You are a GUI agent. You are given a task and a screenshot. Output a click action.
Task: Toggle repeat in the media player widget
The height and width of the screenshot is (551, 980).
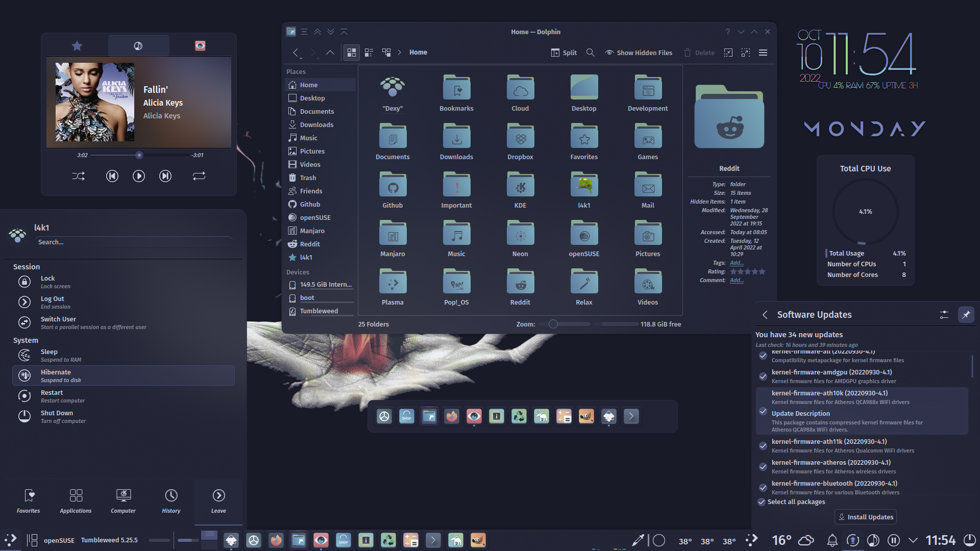199,176
